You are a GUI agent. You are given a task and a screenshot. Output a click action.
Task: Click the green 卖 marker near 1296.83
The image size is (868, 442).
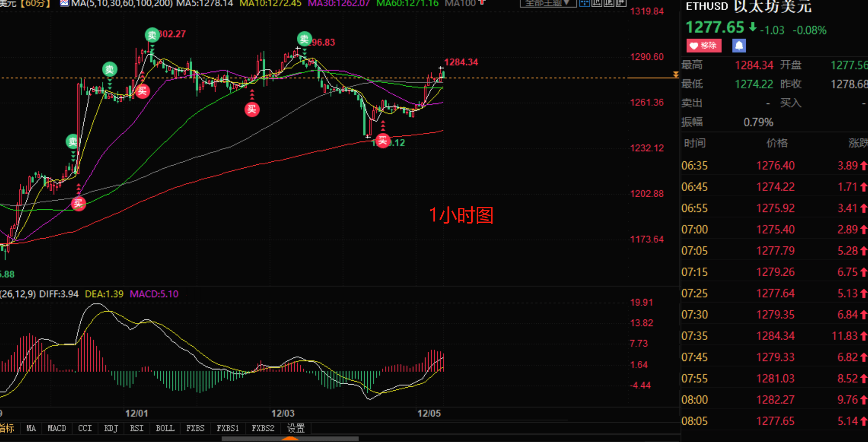point(304,39)
